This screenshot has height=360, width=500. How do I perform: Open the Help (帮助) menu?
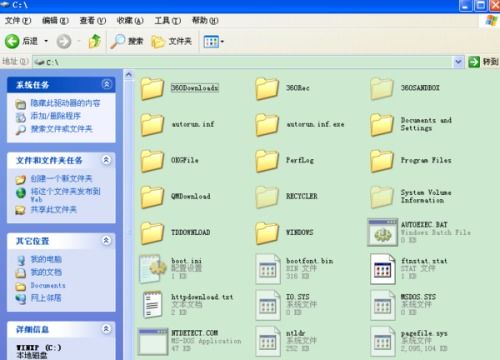[205, 21]
